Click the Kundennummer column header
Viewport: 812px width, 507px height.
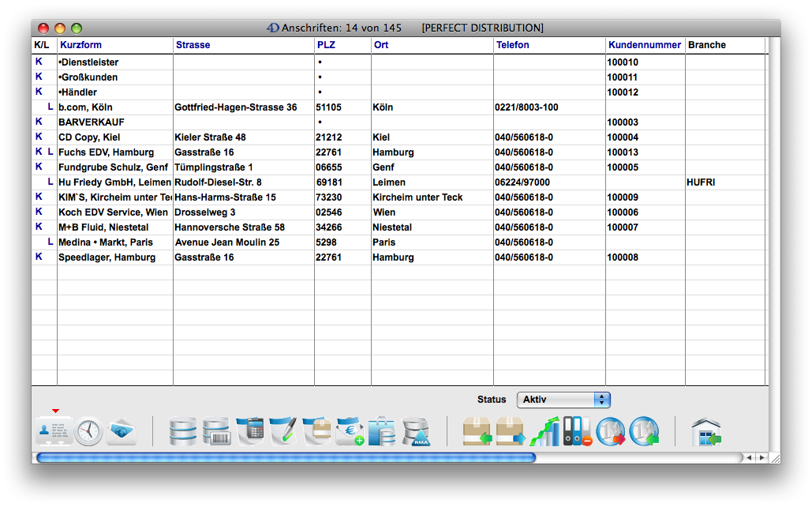coord(644,45)
